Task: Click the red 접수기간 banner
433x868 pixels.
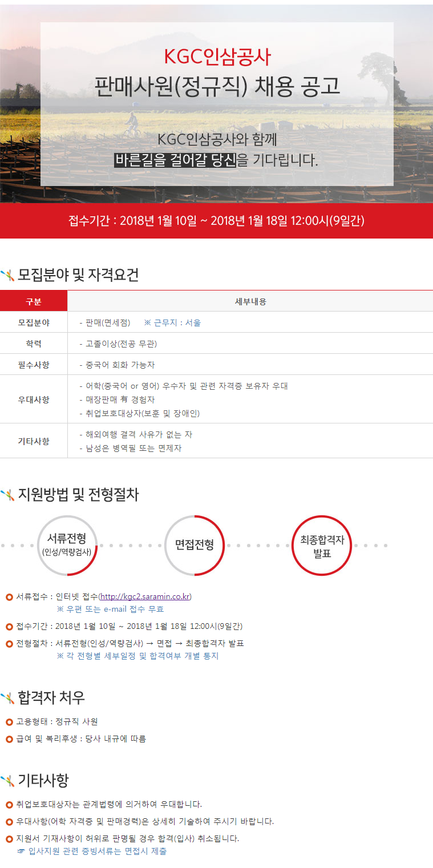Action: click(216, 220)
